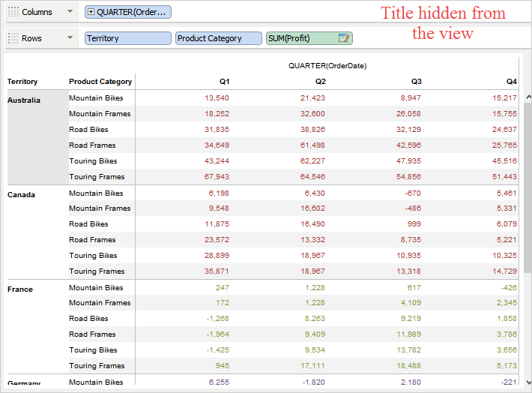Click the value 14,729 cell

pyautogui.click(x=504, y=271)
